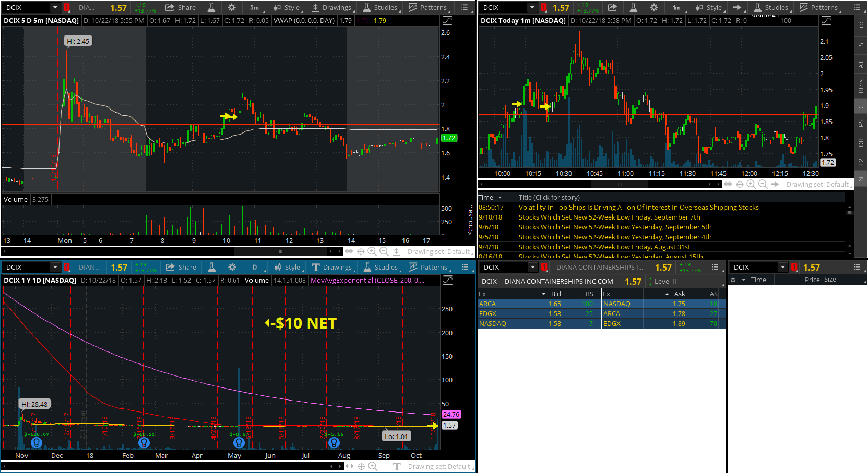Click the share arrow icon on the 1m chart

612,7
